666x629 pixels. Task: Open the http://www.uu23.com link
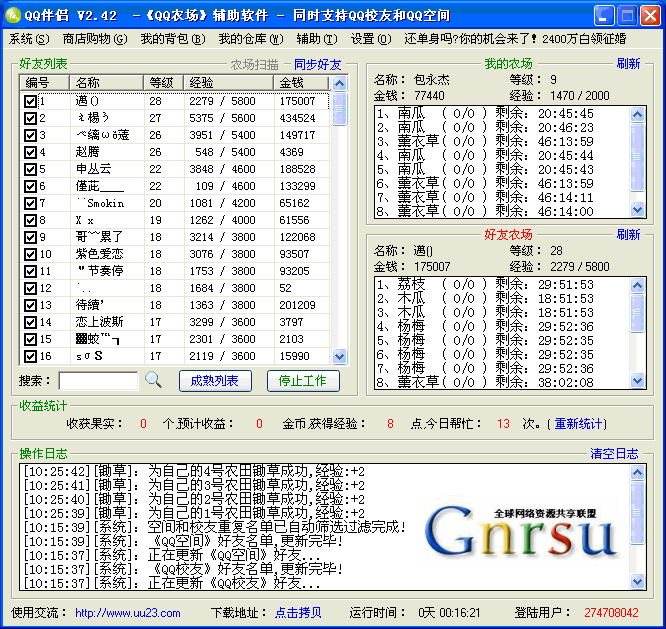128,613
